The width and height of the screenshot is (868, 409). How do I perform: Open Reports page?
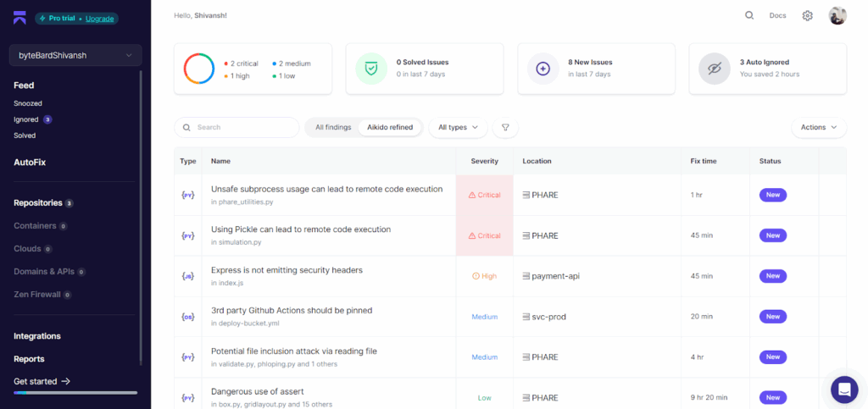29,359
